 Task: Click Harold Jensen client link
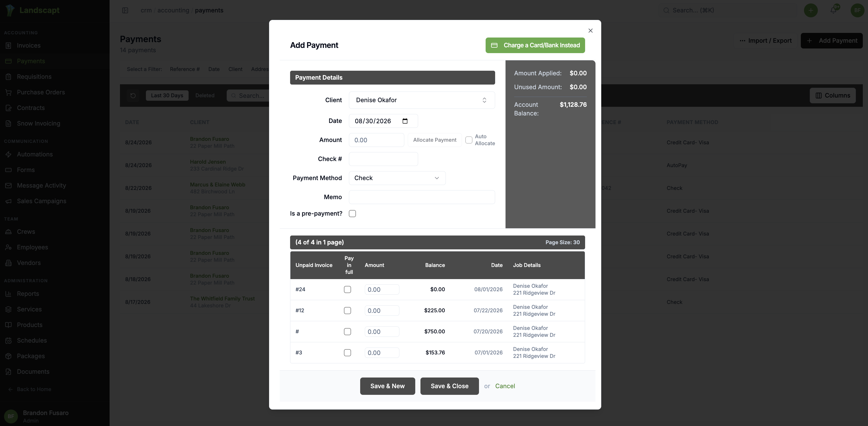pos(208,162)
